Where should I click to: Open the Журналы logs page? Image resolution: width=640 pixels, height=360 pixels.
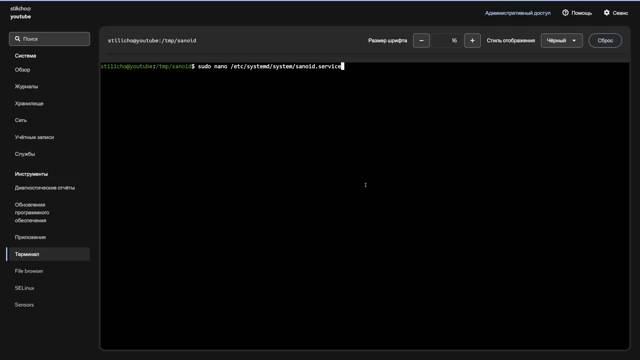(27, 87)
